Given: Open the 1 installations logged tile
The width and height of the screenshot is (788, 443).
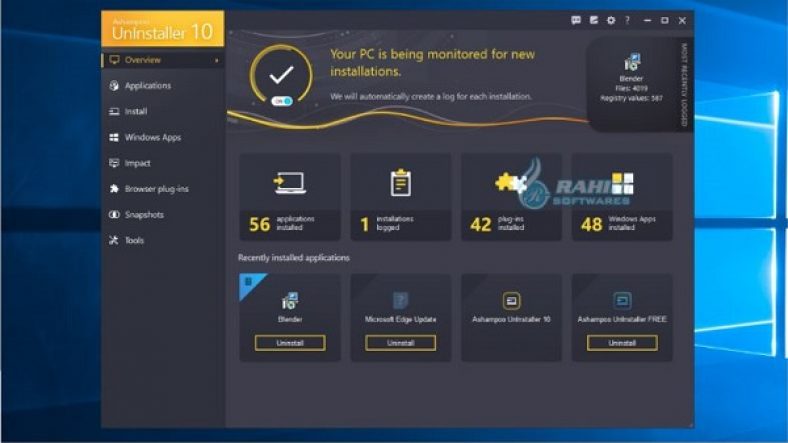Looking at the screenshot, I should coord(401,197).
